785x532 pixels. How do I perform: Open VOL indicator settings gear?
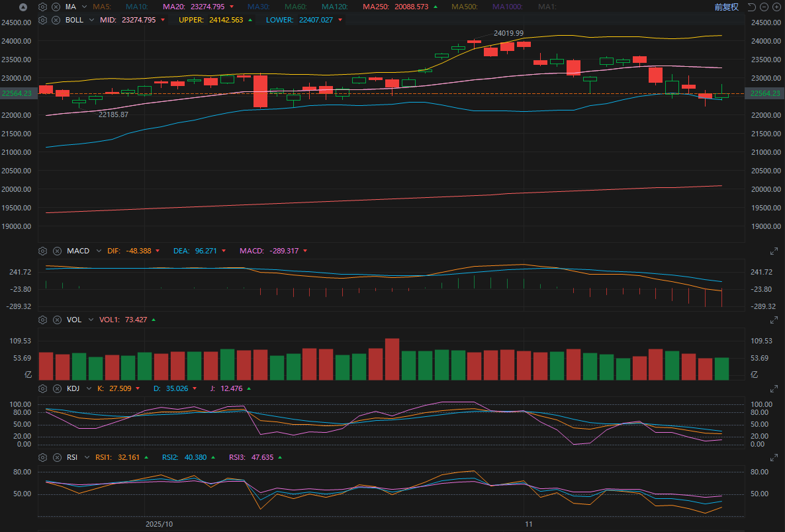pyautogui.click(x=42, y=320)
